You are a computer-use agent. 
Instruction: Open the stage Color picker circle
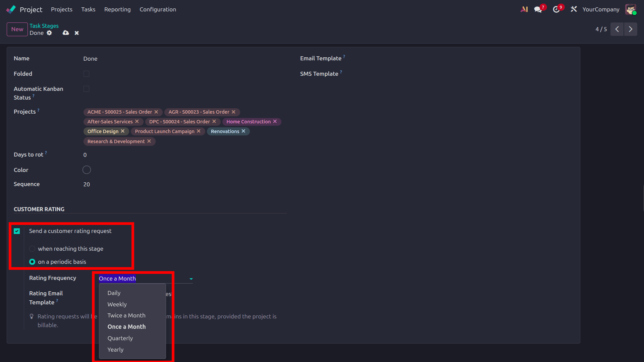[x=87, y=170]
